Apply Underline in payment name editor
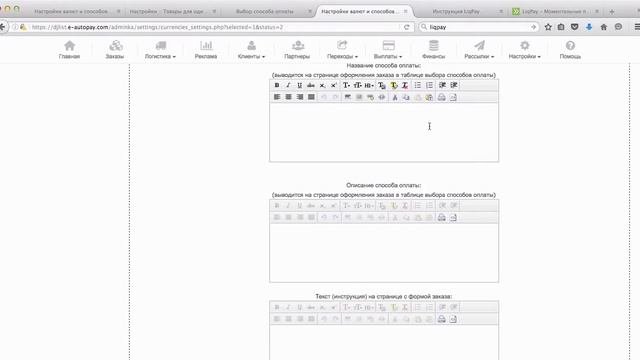Image resolution: width=640 pixels, height=360 pixels. 300,85
